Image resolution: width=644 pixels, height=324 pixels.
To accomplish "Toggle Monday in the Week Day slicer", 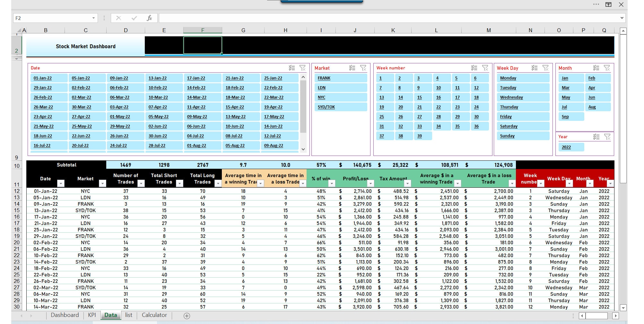I will pos(523,78).
